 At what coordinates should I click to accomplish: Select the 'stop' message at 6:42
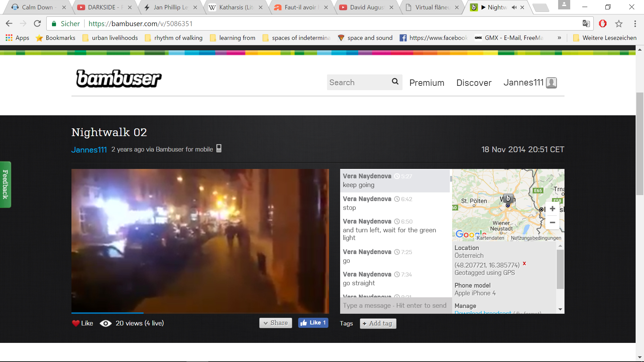point(395,203)
